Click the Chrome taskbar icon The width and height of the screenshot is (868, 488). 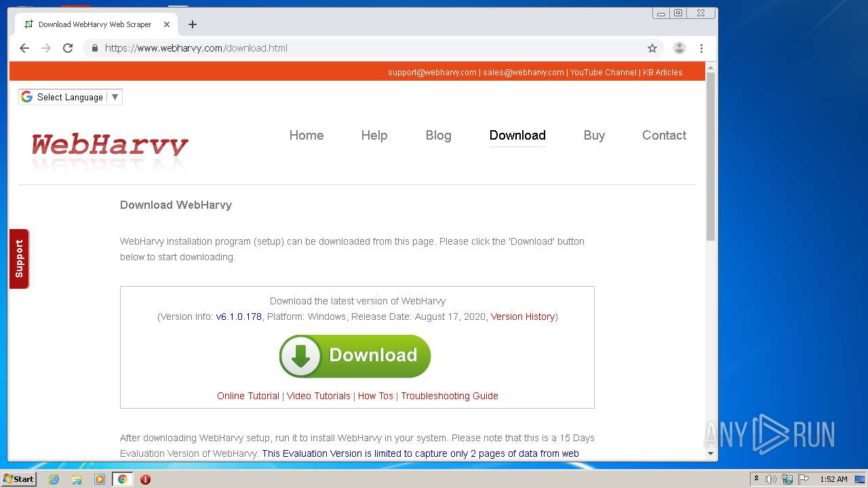(x=123, y=479)
